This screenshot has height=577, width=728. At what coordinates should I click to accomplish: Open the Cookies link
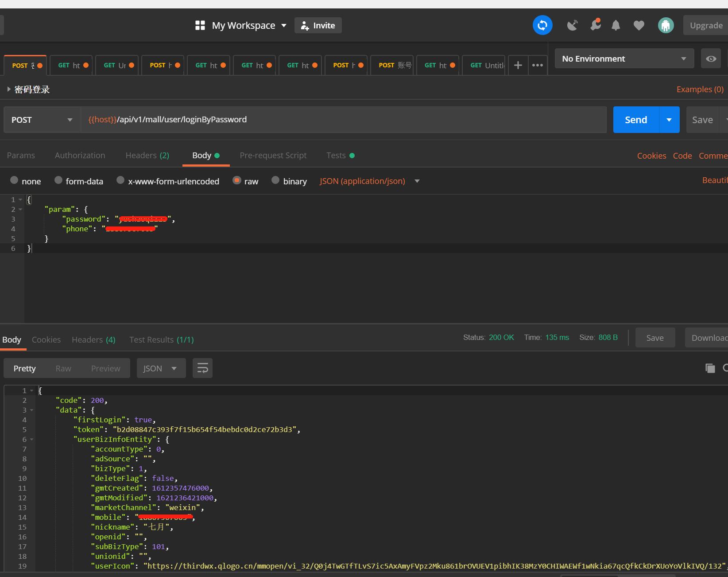pyautogui.click(x=651, y=156)
